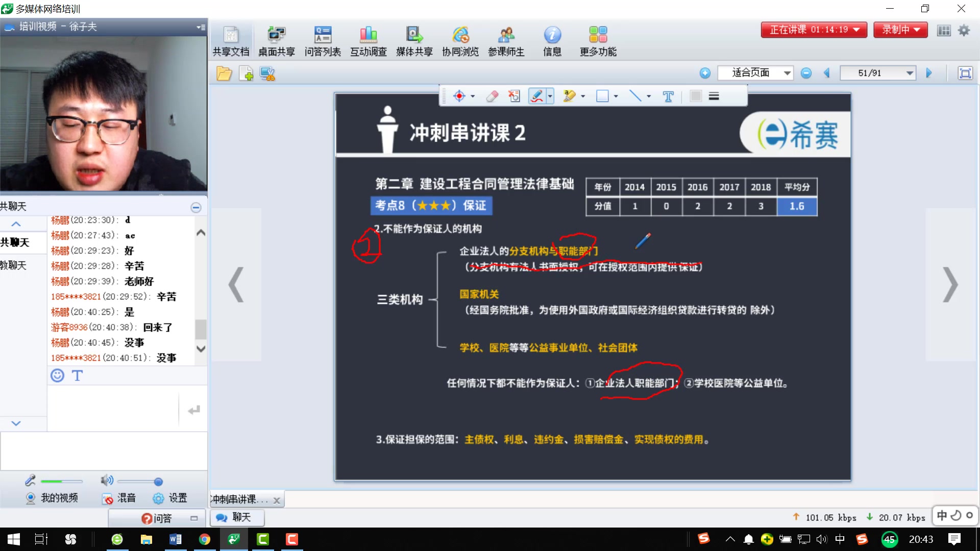Viewport: 980px width, 551px height.
Task: Select the eraser tool in annotation toolbar
Action: tap(492, 96)
